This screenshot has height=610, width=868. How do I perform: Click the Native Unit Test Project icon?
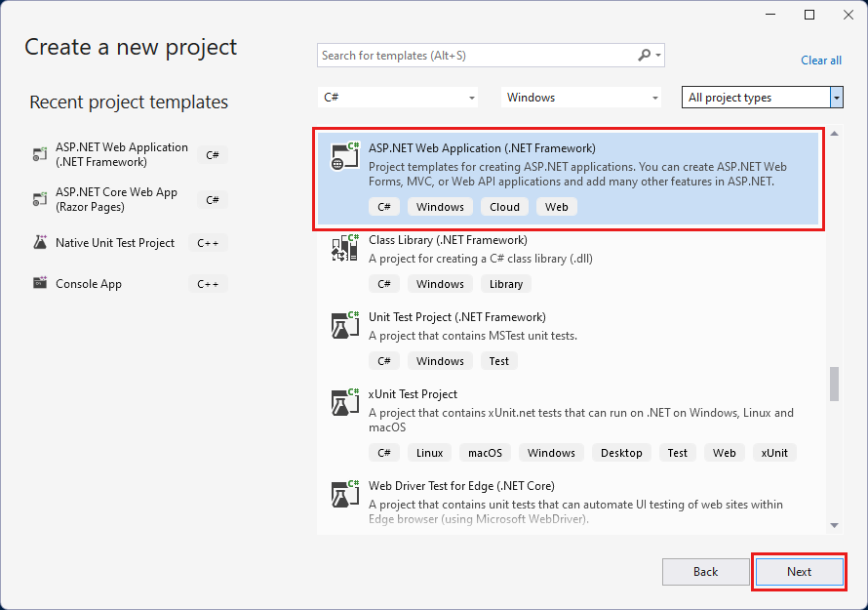tap(39, 242)
